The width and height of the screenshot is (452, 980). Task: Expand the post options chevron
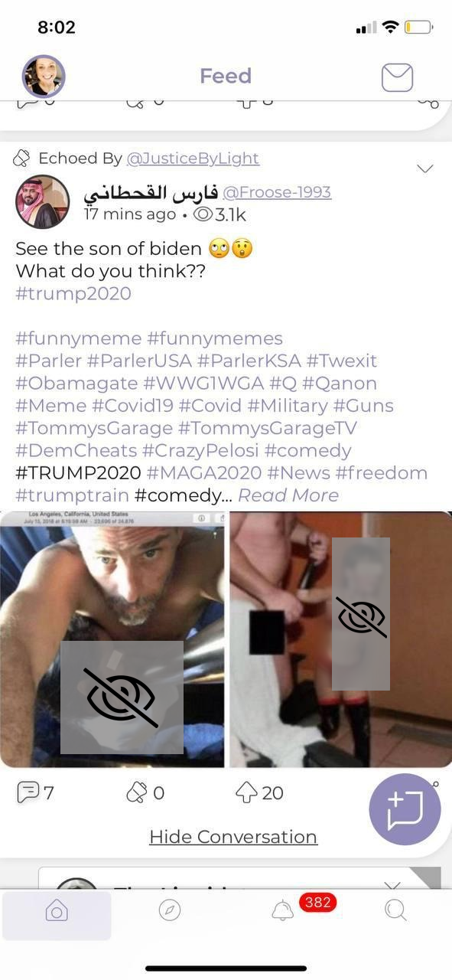(x=424, y=168)
